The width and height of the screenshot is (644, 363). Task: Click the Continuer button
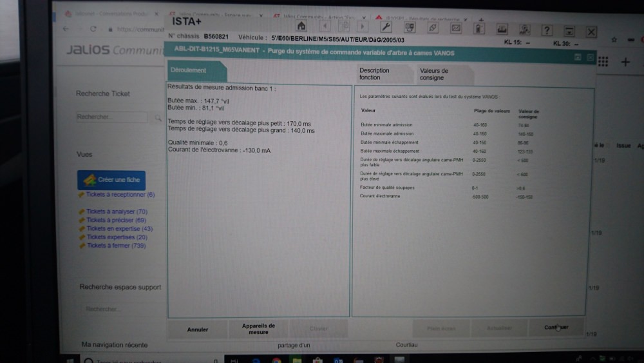(556, 328)
